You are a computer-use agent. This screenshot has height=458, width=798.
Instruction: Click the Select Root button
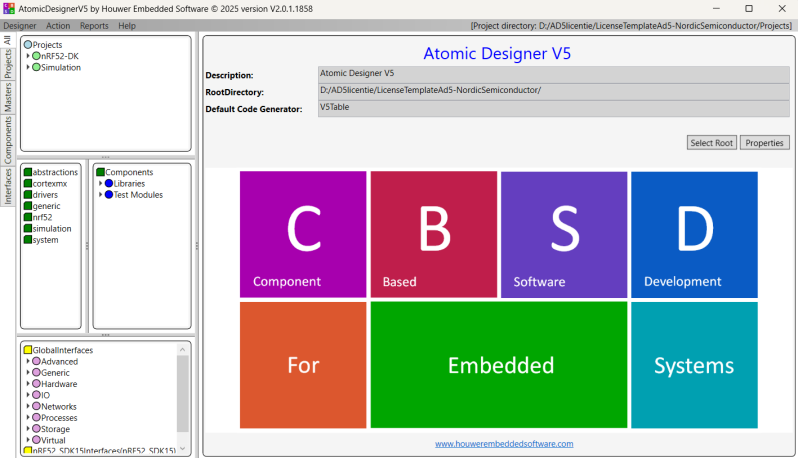coord(711,143)
